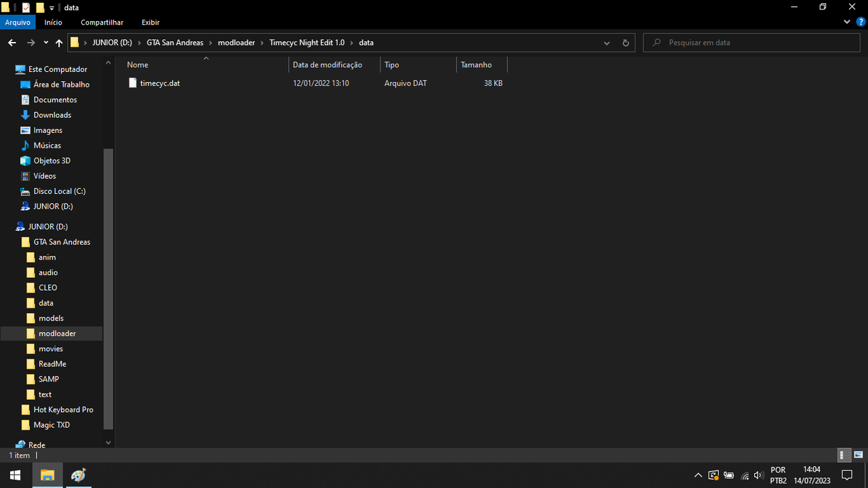Open the Help question mark icon
Screen dimensions: 868x488
861,22
